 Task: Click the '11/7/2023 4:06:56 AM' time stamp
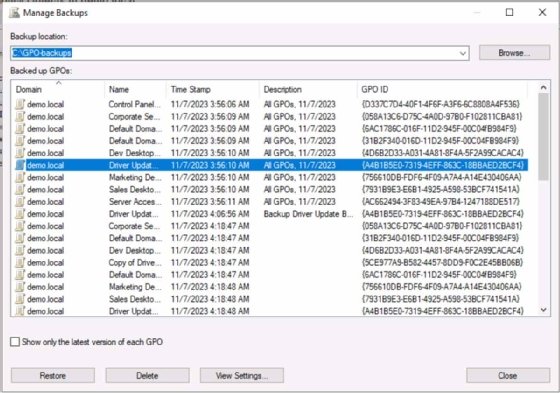[210, 214]
